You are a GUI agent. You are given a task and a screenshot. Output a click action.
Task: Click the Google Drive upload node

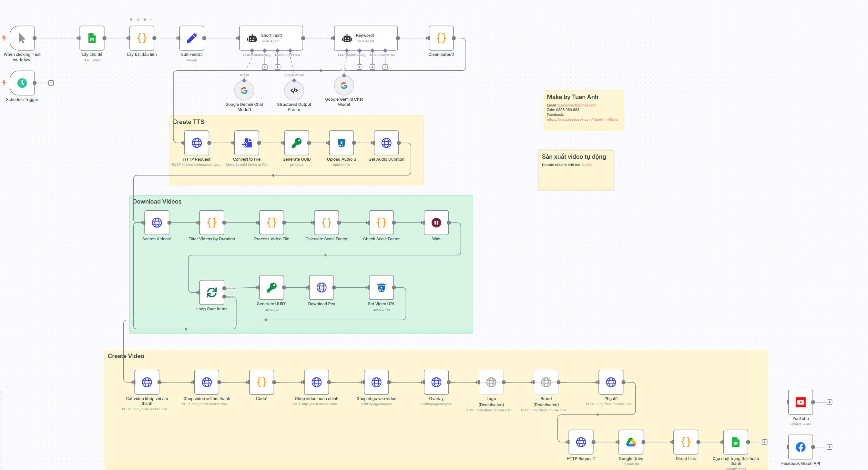tap(630, 442)
